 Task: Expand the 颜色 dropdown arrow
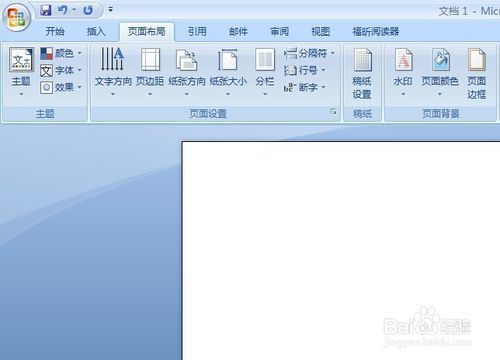(x=80, y=53)
